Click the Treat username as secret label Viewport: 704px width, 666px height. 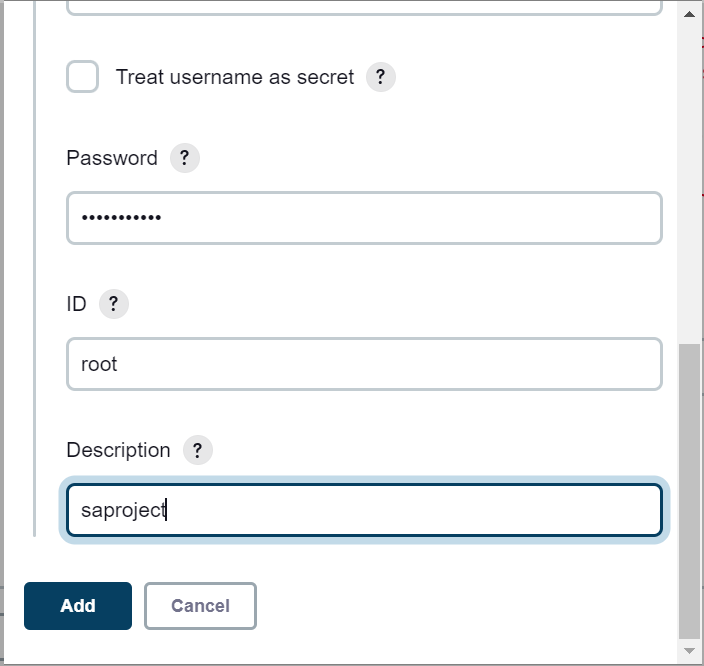pyautogui.click(x=235, y=77)
